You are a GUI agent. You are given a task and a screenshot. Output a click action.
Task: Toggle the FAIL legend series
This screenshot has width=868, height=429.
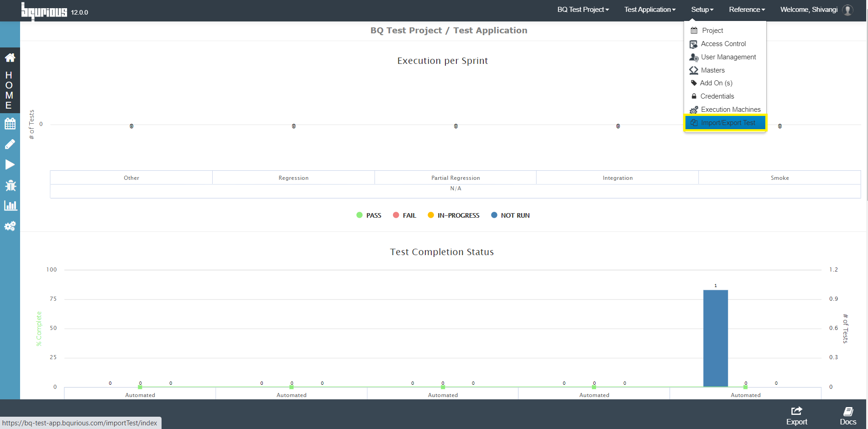coord(404,215)
